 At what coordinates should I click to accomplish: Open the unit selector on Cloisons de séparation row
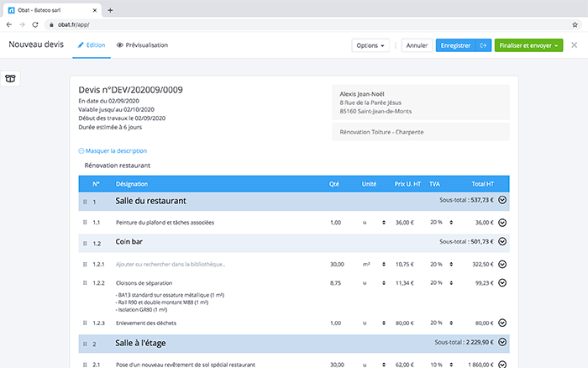tap(384, 283)
